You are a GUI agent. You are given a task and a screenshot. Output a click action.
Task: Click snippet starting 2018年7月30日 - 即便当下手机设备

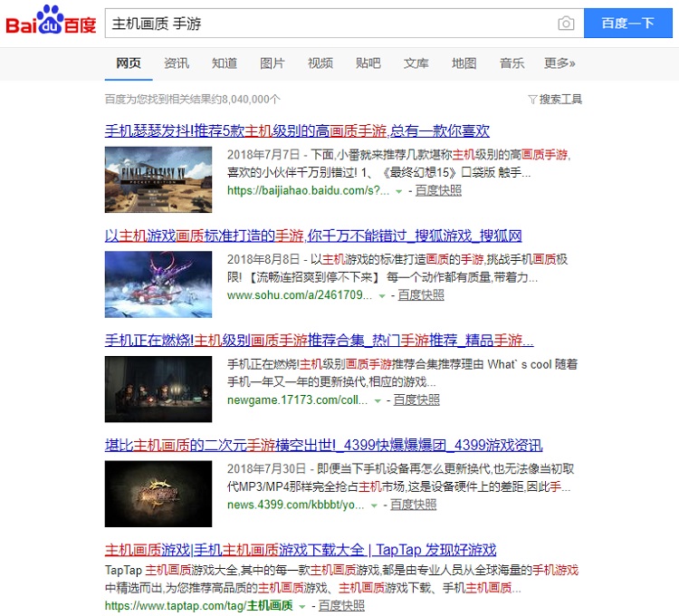tap(400, 477)
